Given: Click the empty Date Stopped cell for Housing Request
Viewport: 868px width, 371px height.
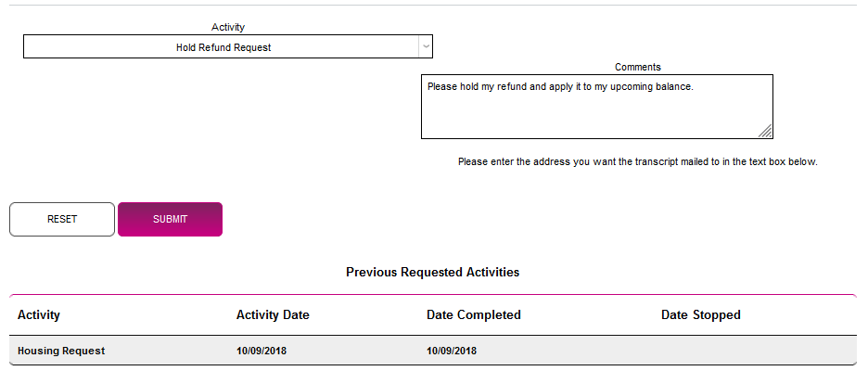Looking at the screenshot, I should click(x=700, y=351).
